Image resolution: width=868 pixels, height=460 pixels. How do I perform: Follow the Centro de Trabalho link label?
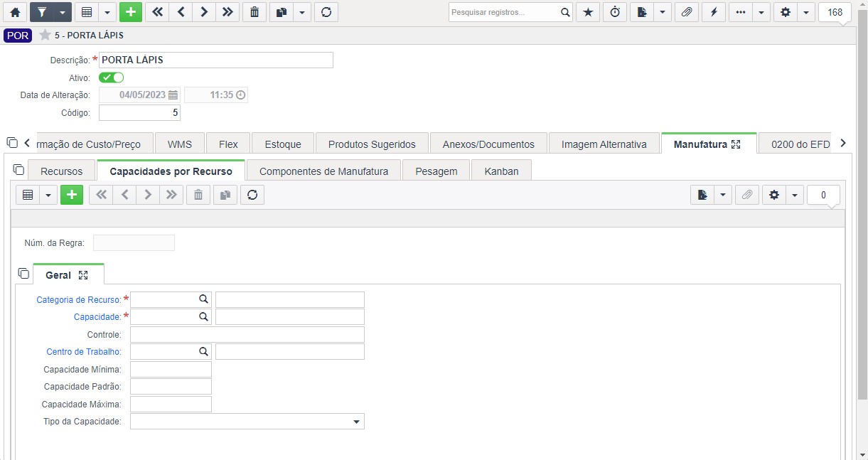tap(84, 351)
